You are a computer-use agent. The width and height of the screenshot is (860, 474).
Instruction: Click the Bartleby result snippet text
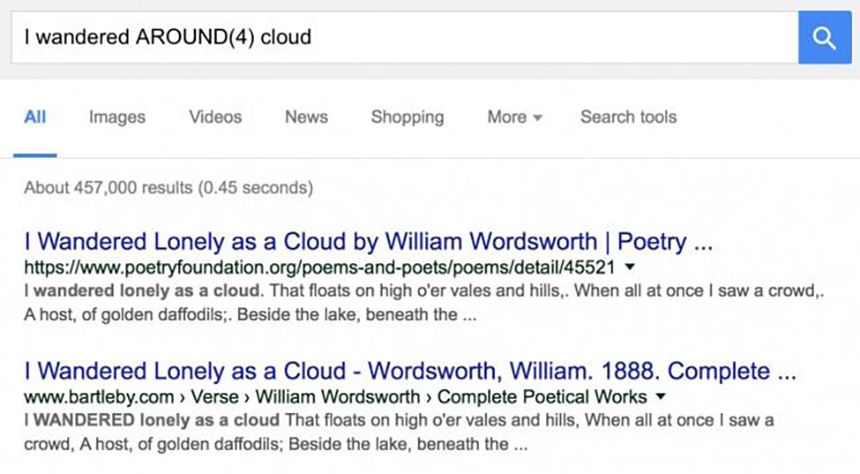coord(400,431)
